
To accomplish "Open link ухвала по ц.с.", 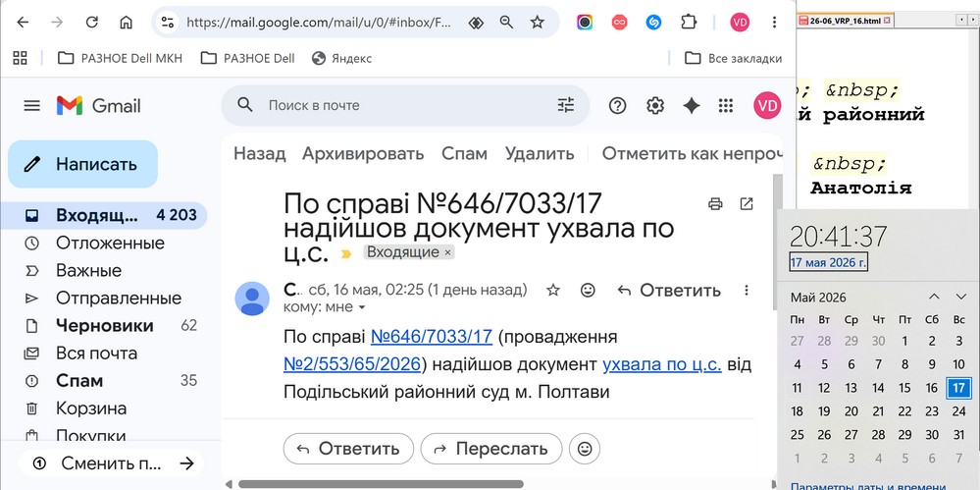I will tap(662, 364).
